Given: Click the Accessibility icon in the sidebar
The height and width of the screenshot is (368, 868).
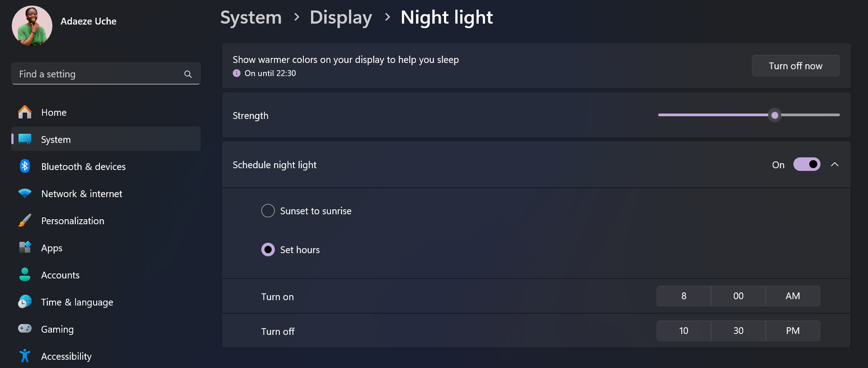Looking at the screenshot, I should 24,356.
